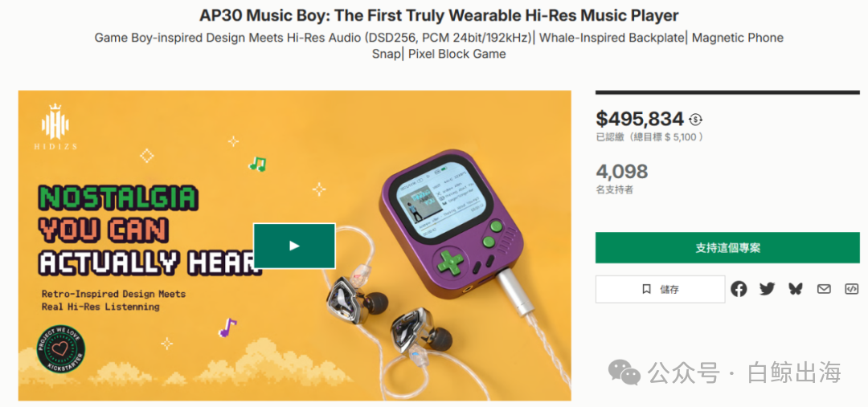Viewport: 868px width, 407px height.
Task: Open the AP30 Music Boy title
Action: [434, 15]
